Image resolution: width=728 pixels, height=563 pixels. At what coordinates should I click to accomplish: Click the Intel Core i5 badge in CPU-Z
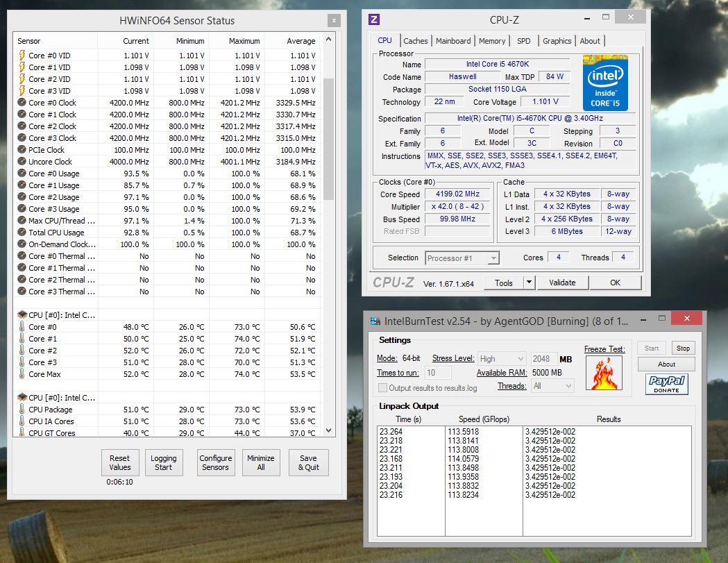pos(605,83)
